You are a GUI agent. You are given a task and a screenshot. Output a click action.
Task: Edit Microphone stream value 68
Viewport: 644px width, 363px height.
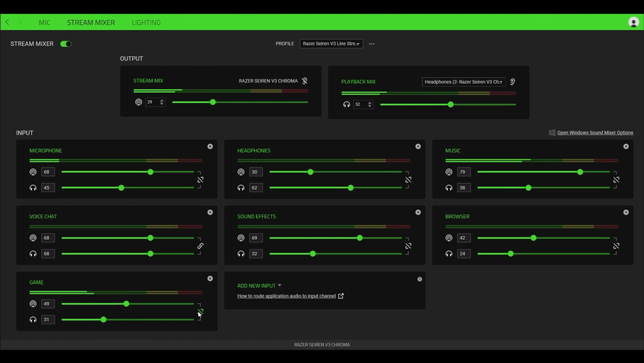[x=48, y=172]
